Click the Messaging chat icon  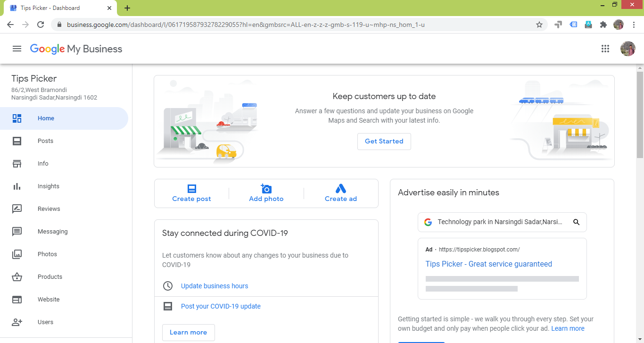click(x=17, y=232)
